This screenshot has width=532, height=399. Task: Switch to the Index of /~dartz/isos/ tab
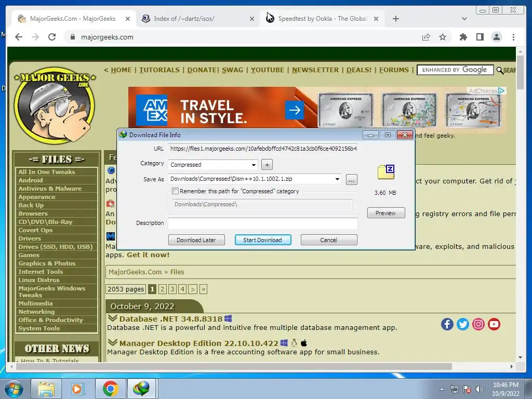(198, 19)
